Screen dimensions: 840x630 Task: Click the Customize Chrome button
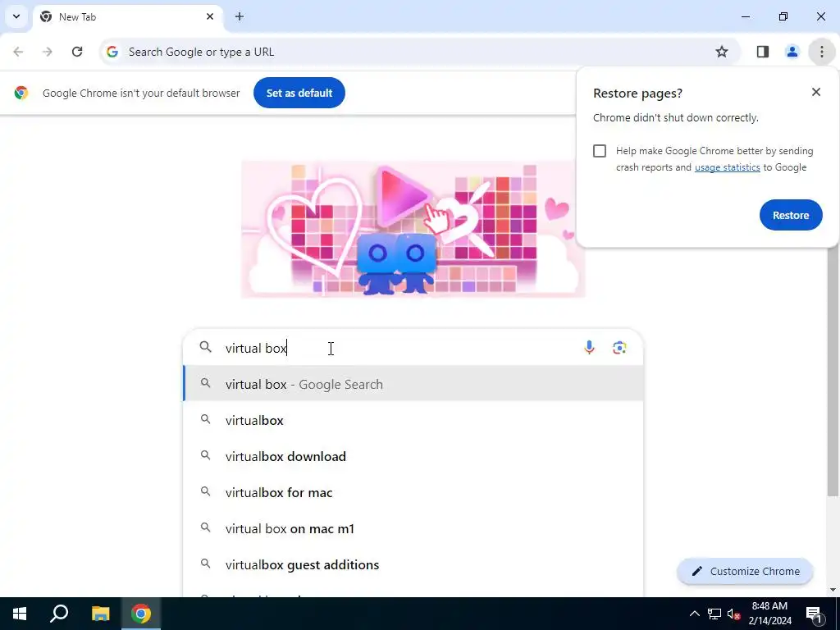745,571
